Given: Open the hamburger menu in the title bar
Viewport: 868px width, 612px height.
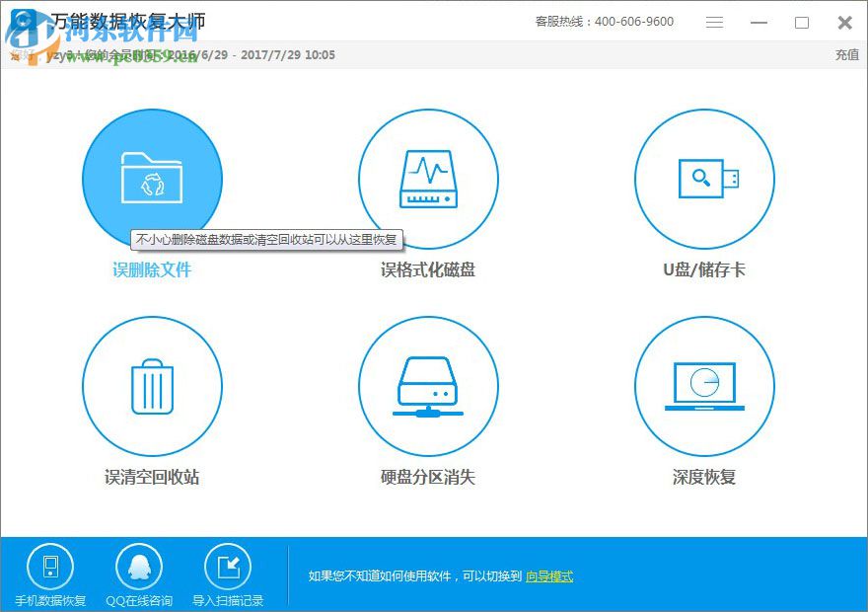Looking at the screenshot, I should pos(714,22).
